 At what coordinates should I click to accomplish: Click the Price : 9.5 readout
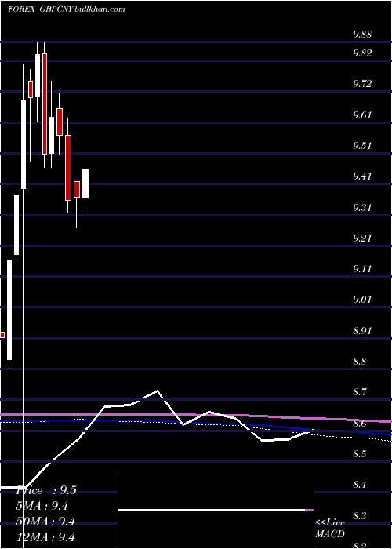pyautogui.click(x=46, y=490)
